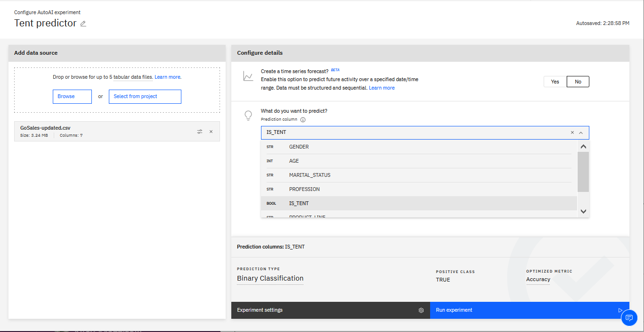Click the Binary Classification prediction type
The height and width of the screenshot is (332, 644).
pyautogui.click(x=270, y=278)
